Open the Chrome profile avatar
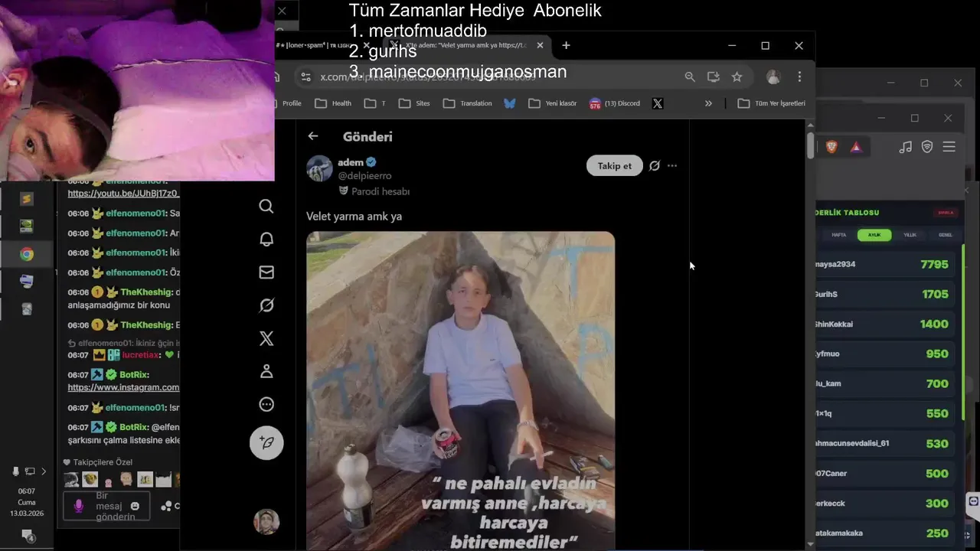The image size is (980, 551). pos(773,77)
